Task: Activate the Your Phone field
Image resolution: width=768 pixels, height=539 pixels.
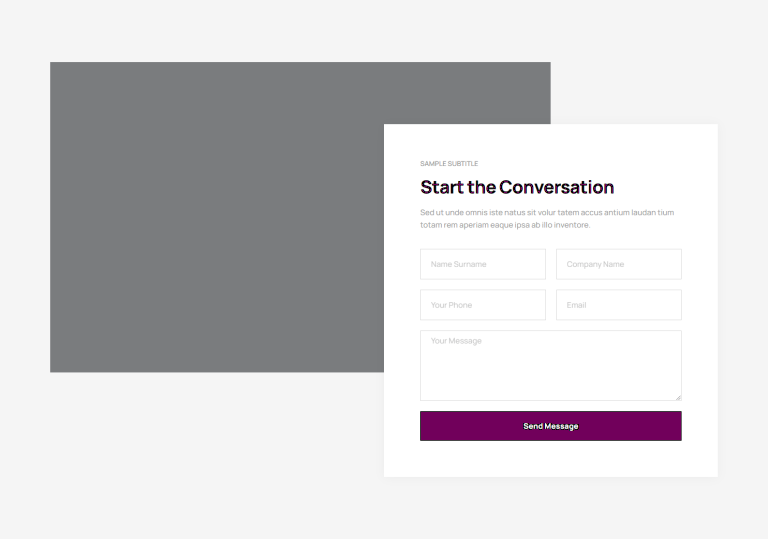Action: [x=482, y=305]
